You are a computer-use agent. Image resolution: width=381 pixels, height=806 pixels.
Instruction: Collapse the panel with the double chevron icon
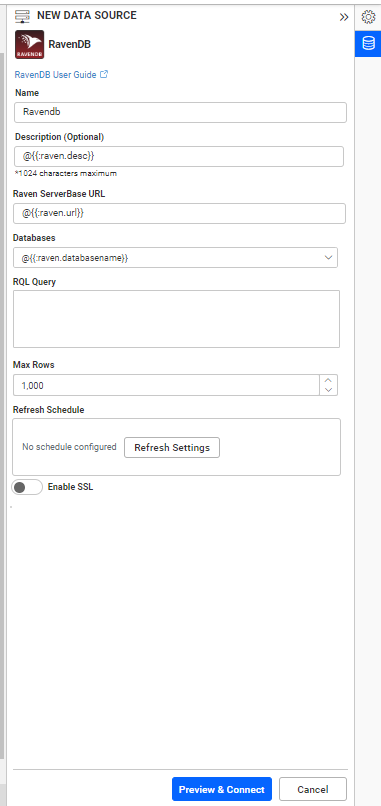click(x=344, y=17)
